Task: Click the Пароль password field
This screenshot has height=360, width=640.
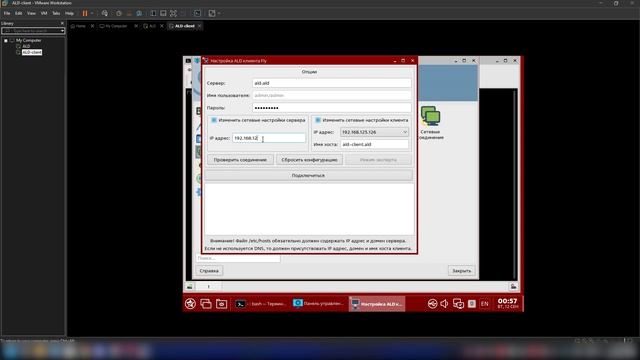Action: coord(332,108)
